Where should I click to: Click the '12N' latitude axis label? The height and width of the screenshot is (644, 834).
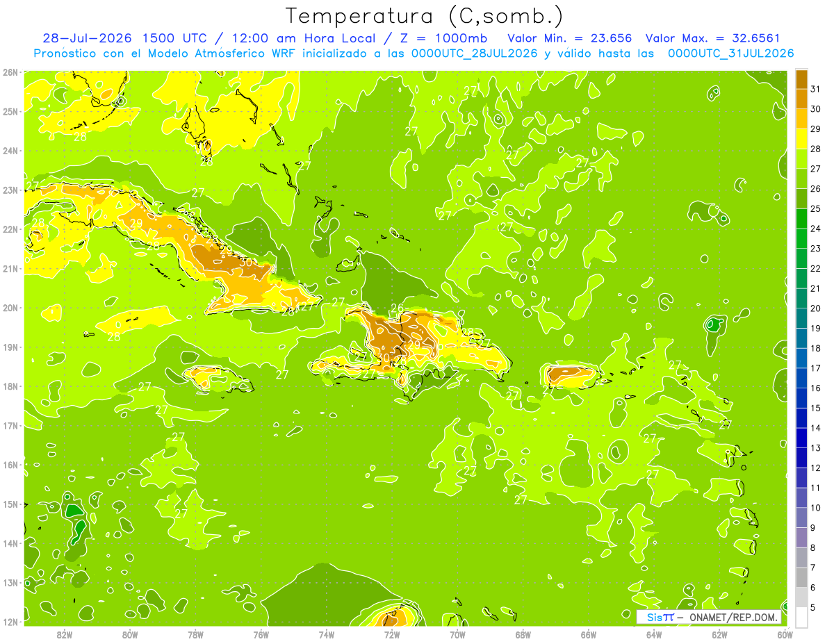click(10, 621)
